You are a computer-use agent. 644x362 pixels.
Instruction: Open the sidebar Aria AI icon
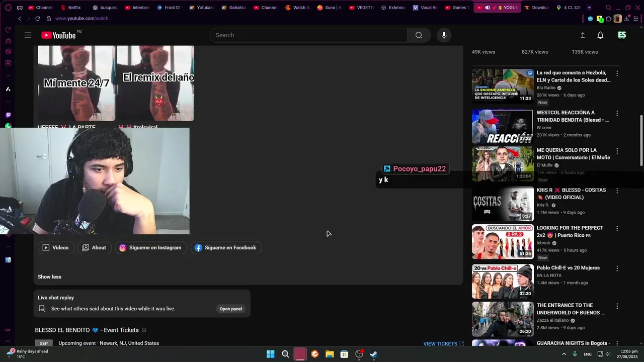[x=8, y=89]
